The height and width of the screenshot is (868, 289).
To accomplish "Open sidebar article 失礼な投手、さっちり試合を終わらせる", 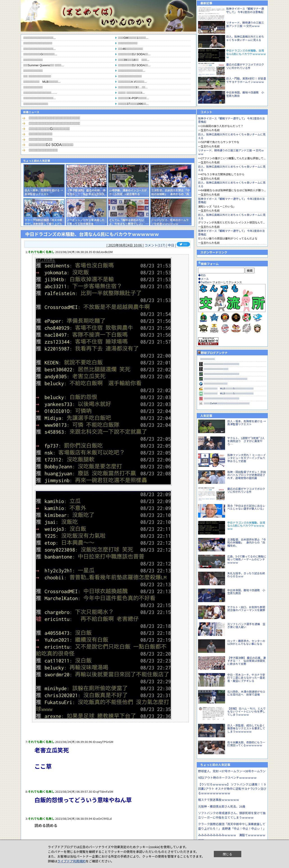I will coord(246,575).
